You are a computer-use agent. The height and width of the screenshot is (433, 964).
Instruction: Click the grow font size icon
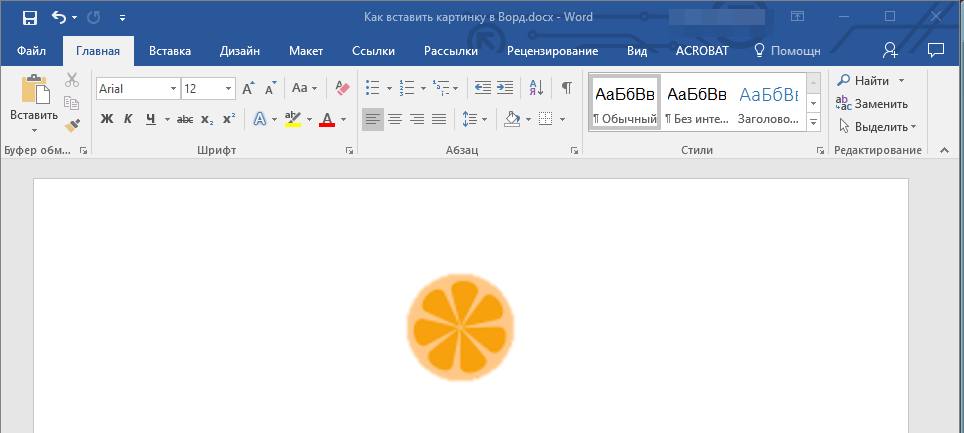[248, 88]
